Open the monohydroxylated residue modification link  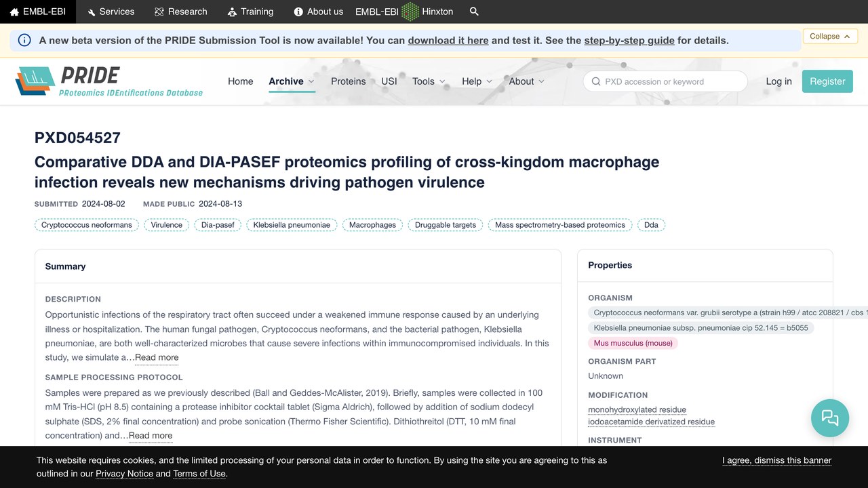(x=637, y=410)
